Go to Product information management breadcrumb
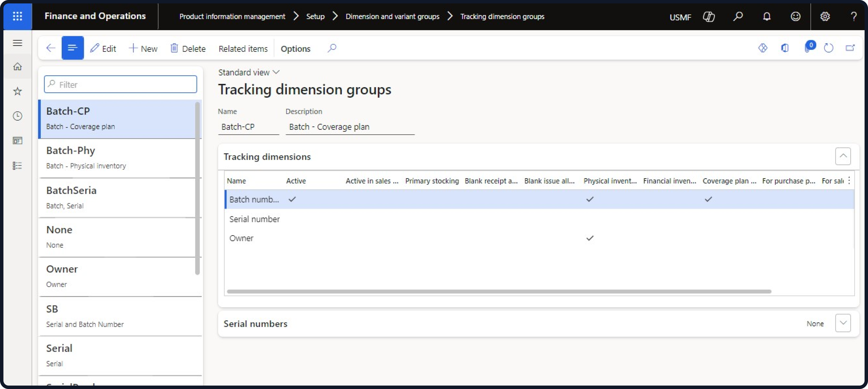Image resolution: width=868 pixels, height=389 pixels. 232,16
